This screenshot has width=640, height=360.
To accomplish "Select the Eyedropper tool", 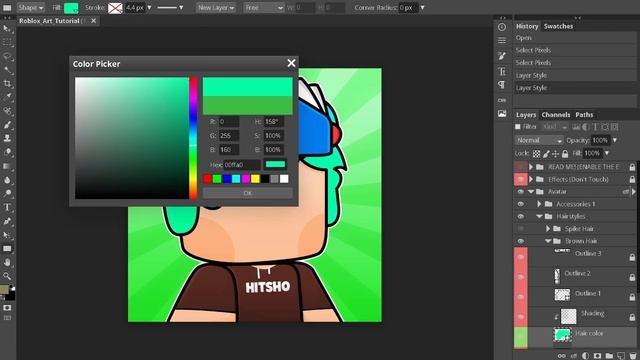I will tap(7, 98).
